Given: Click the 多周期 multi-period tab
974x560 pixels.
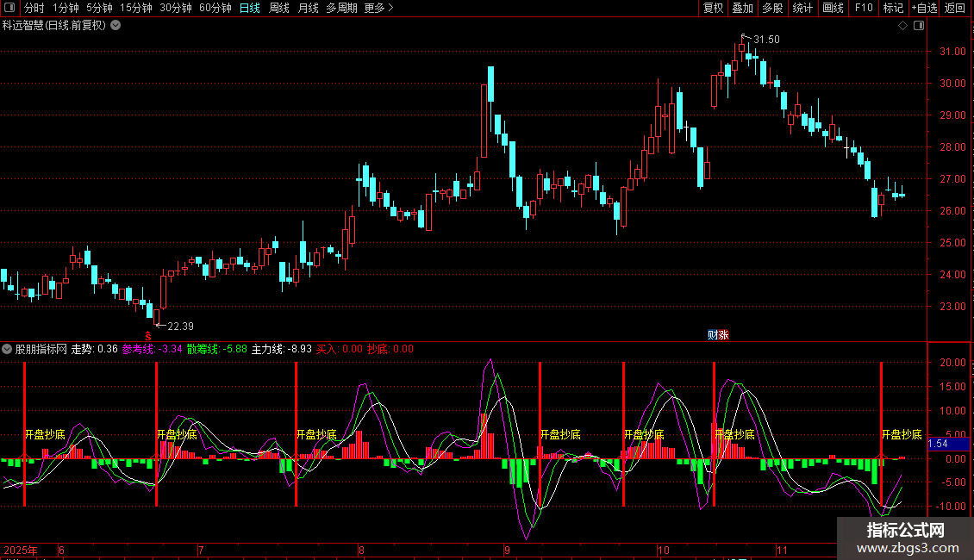Looking at the screenshot, I should pyautogui.click(x=341, y=8).
